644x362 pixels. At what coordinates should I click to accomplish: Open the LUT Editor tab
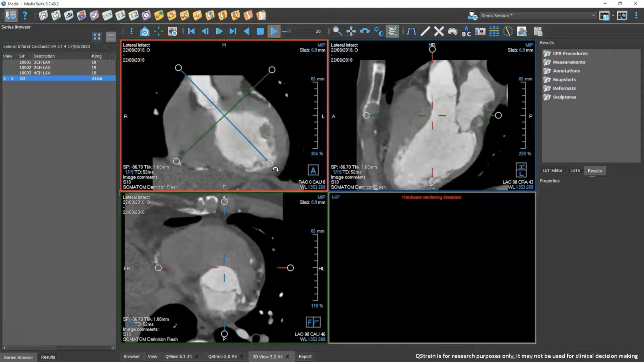(552, 170)
